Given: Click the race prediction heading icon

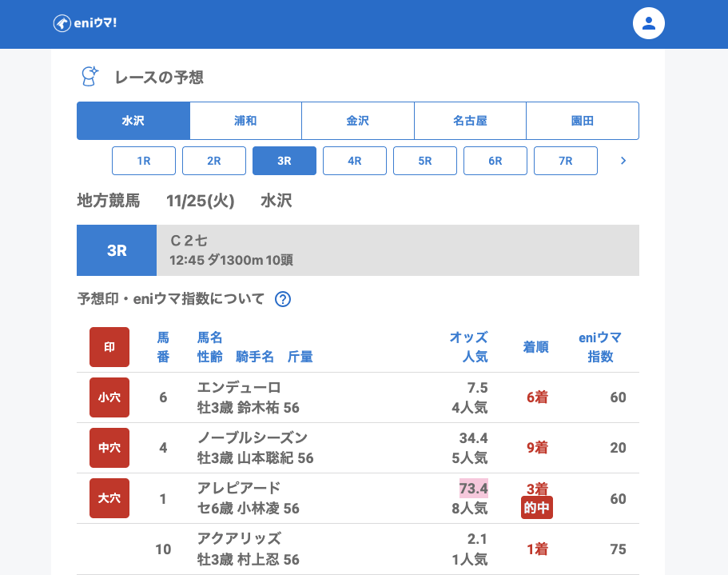Looking at the screenshot, I should (x=90, y=77).
